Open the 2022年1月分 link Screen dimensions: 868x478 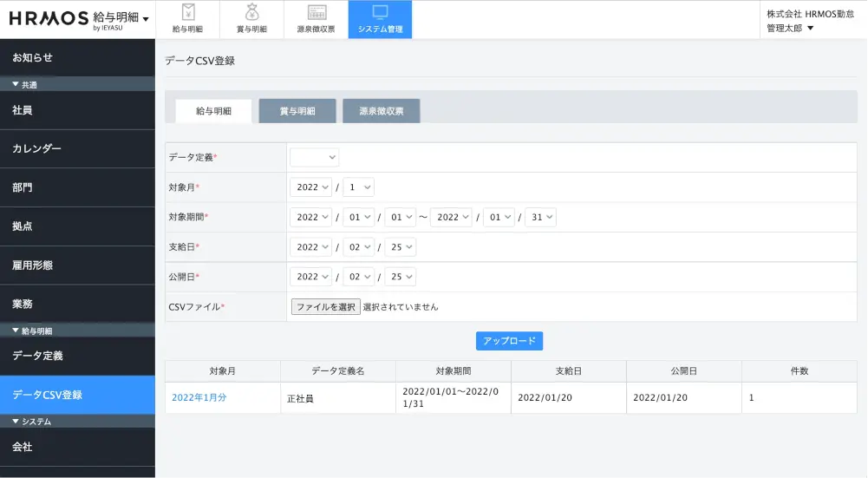pyautogui.click(x=199, y=397)
